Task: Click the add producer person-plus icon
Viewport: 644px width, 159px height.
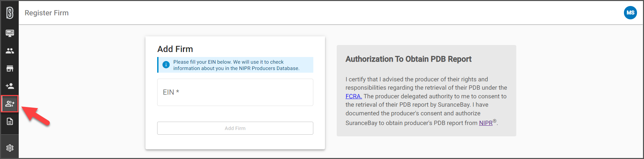Action: [10, 86]
